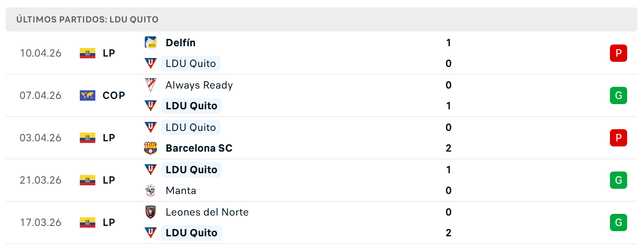This screenshot has width=644, height=251.
Task: Click the Barcelona SC team crest
Action: point(151,148)
